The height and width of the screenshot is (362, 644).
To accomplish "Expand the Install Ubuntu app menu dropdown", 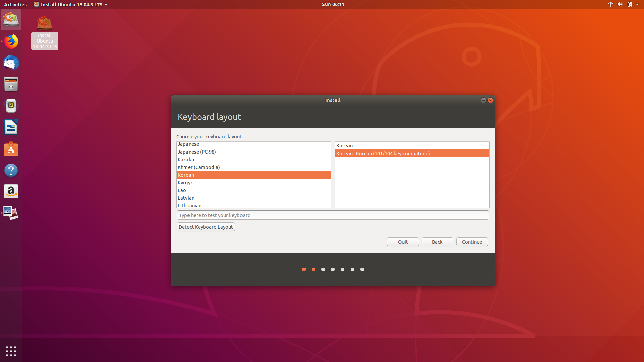I will click(70, 4).
